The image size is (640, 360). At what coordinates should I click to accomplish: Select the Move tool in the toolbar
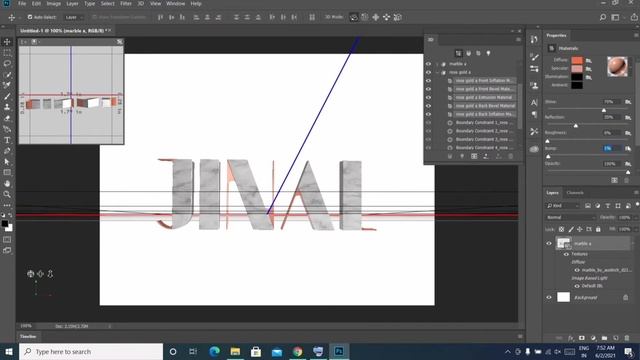click(x=7, y=42)
